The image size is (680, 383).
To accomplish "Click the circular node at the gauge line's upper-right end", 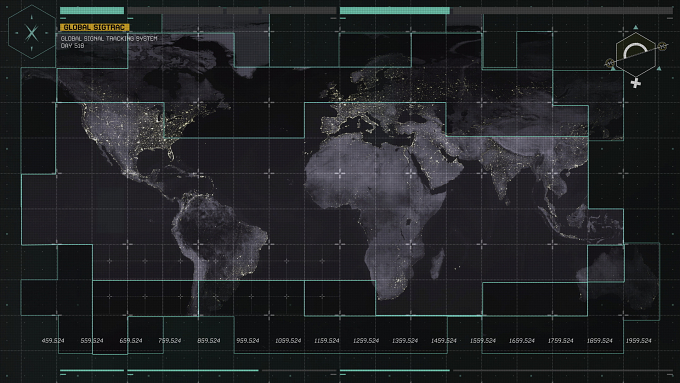I will point(662,46).
